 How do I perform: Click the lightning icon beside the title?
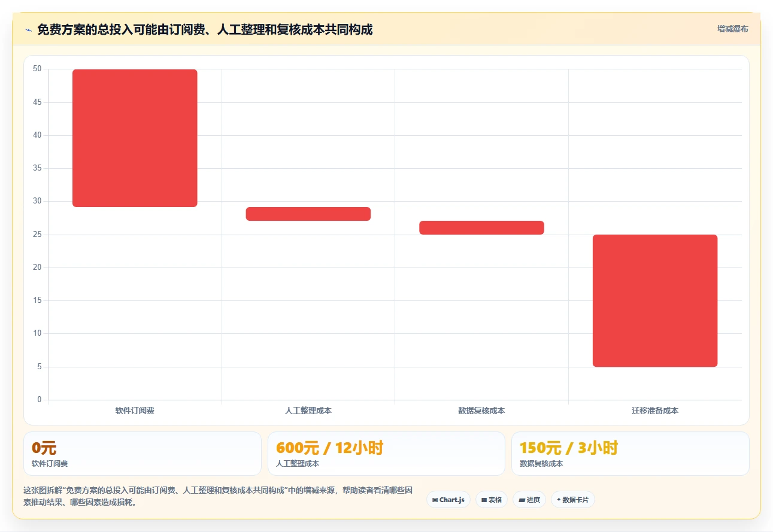pyautogui.click(x=28, y=29)
